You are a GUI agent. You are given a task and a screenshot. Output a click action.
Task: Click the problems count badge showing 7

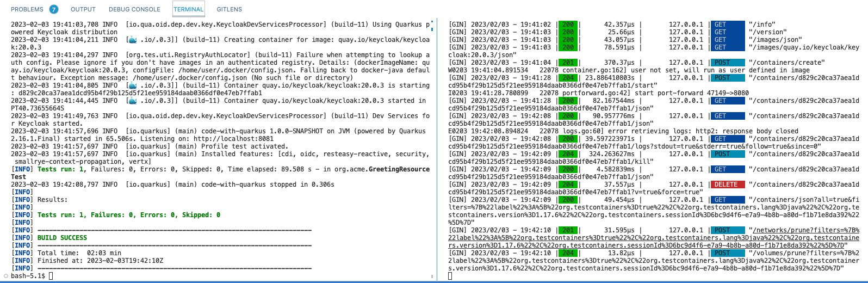pos(54,9)
